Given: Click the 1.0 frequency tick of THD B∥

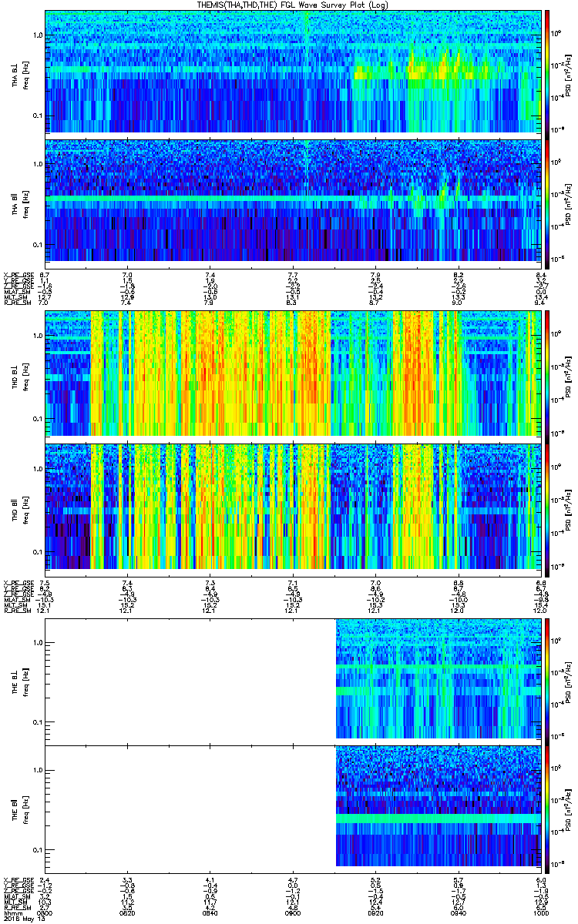Looking at the screenshot, I should click(x=37, y=469).
